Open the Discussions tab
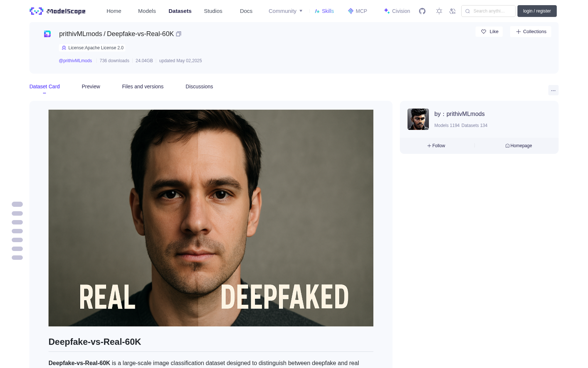 [x=199, y=86]
